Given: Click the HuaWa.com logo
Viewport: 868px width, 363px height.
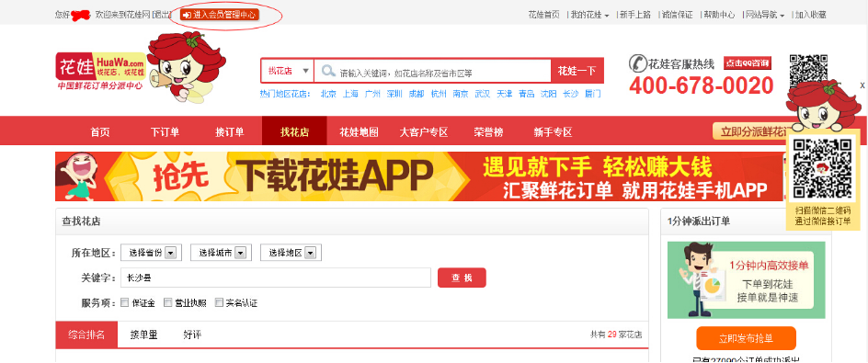Looking at the screenshot, I should (100, 71).
